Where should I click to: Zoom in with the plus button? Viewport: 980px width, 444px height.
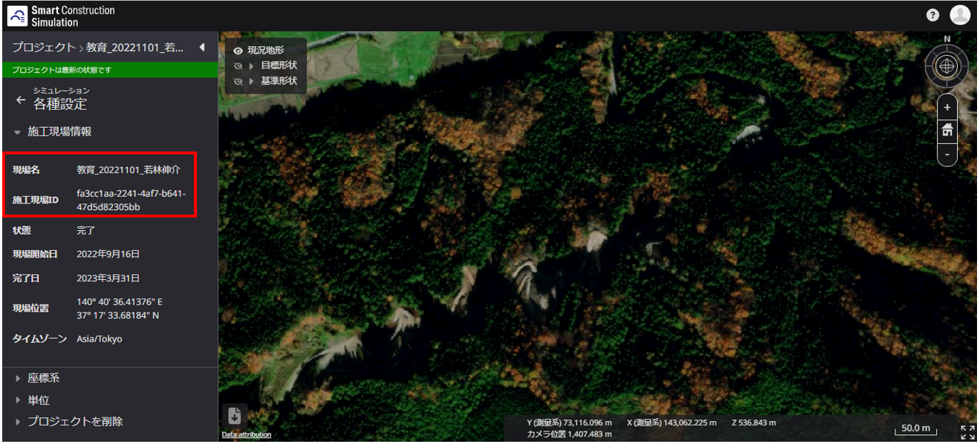[947, 108]
